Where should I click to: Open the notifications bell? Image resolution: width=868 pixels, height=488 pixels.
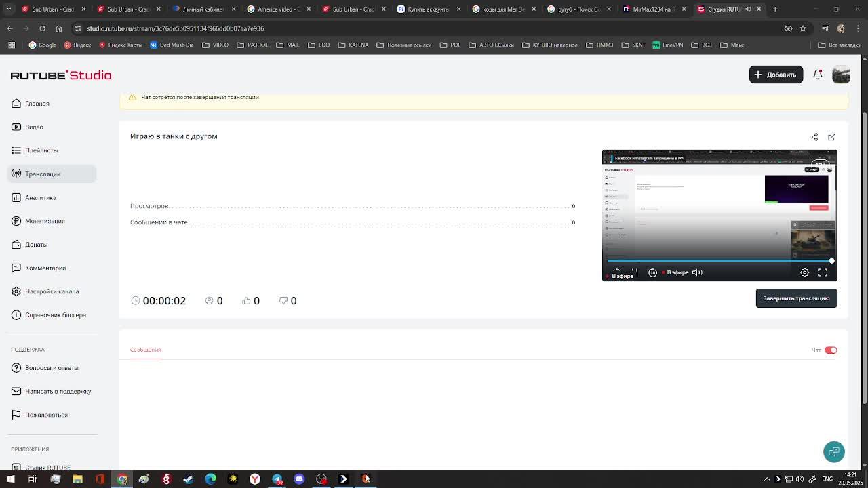818,75
